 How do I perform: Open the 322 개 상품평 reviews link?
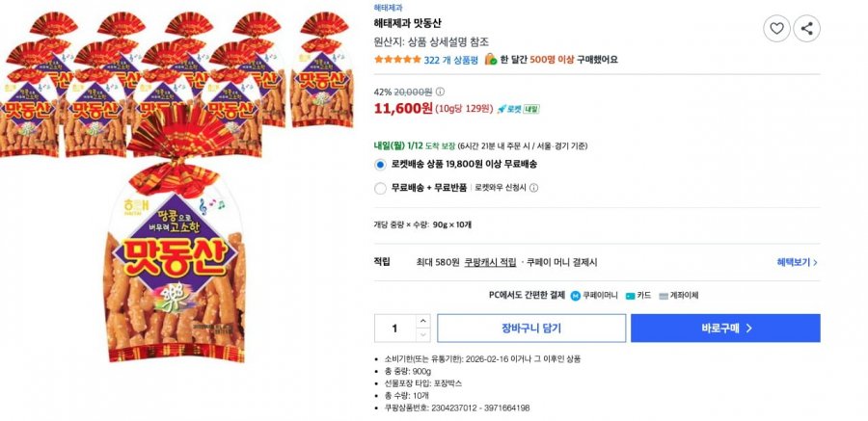[451, 59]
